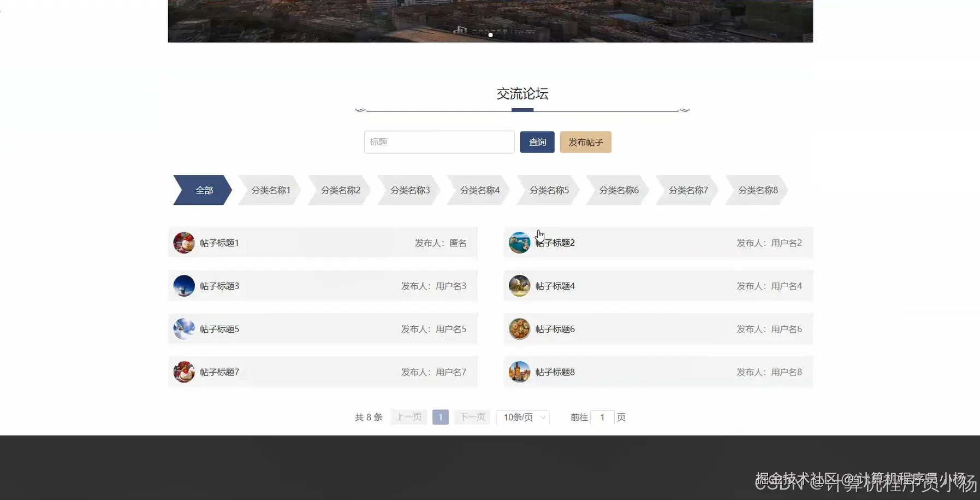Click the 发布帖子 button to create a post

[x=585, y=142]
